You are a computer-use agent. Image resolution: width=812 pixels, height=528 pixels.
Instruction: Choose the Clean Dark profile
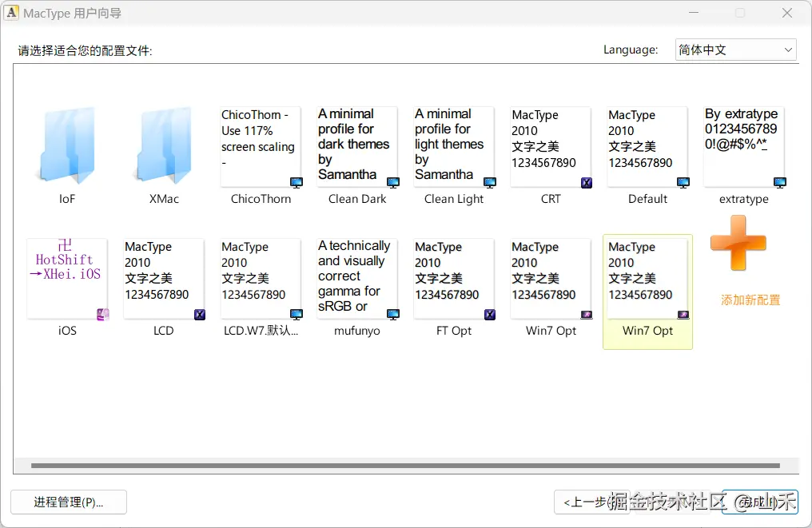coord(357,146)
